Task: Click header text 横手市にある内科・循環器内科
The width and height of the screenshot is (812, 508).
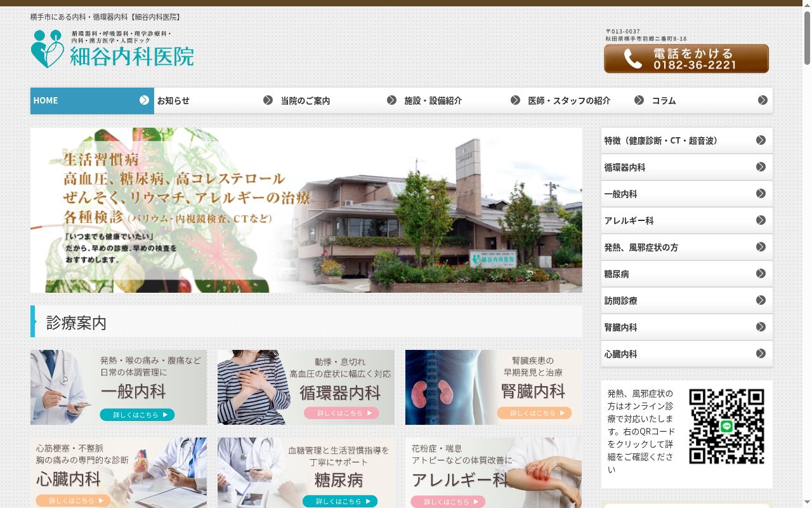Action: point(80,17)
